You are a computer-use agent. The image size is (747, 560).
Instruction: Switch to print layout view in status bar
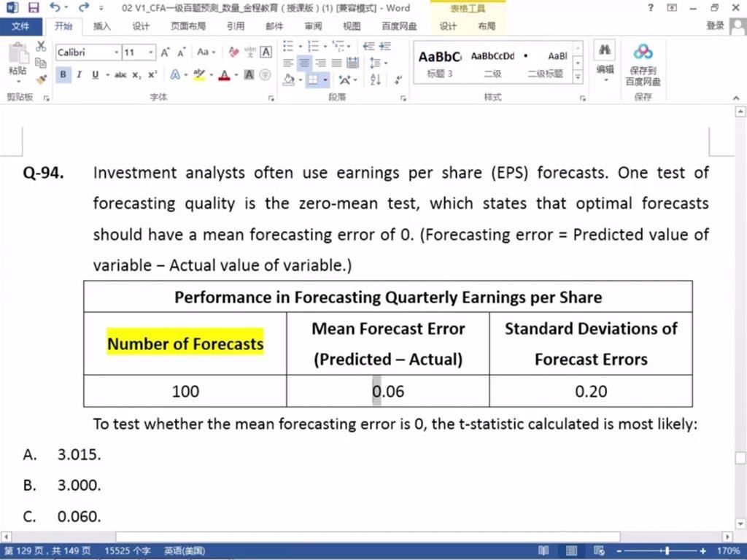pos(571,551)
